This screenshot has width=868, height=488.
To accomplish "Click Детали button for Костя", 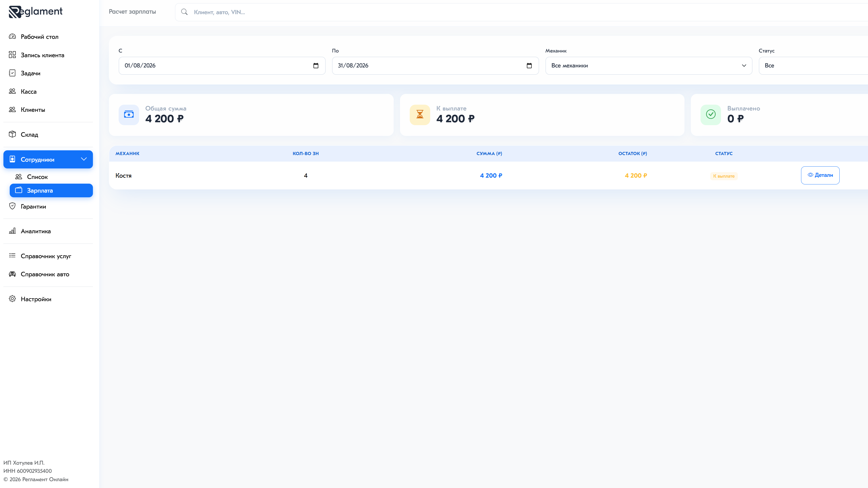I will coord(820,175).
